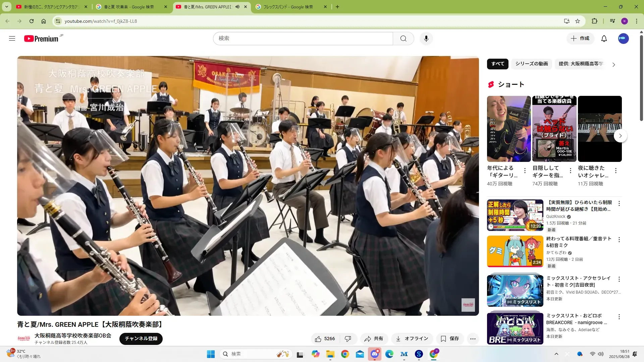The height and width of the screenshot is (362, 644).
Task: Like the video showing 5266
Action: click(325, 339)
